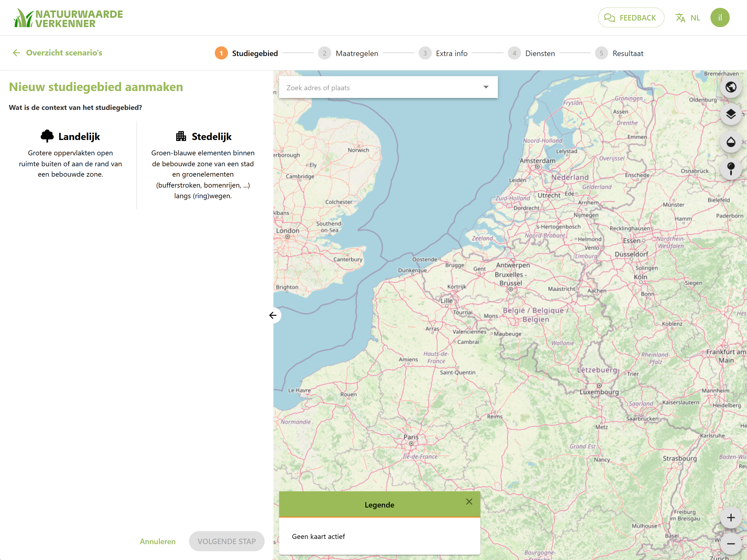Open the map layers control
747x560 pixels.
(731, 115)
